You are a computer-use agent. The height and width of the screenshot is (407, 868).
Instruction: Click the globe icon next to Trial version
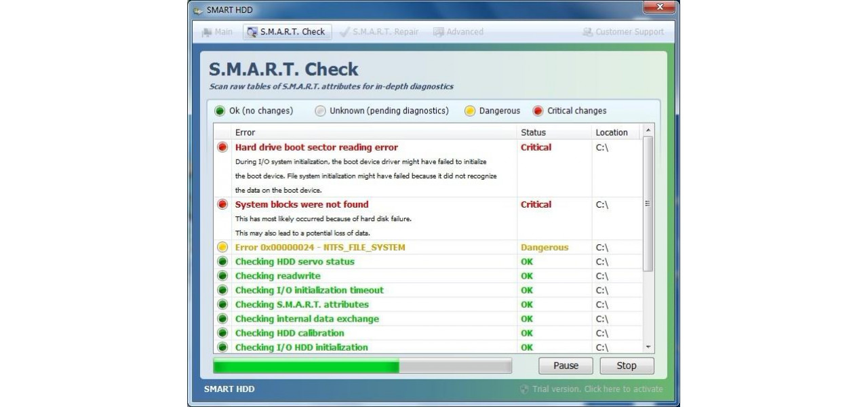pos(524,389)
